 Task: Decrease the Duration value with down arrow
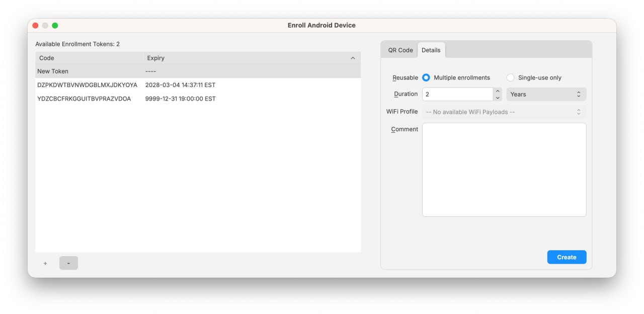point(498,98)
